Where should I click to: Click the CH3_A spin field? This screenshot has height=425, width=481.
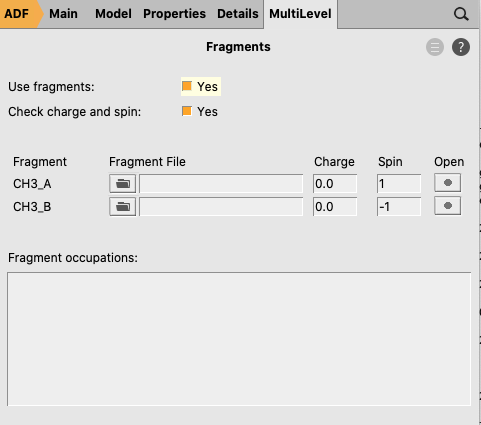tap(399, 183)
